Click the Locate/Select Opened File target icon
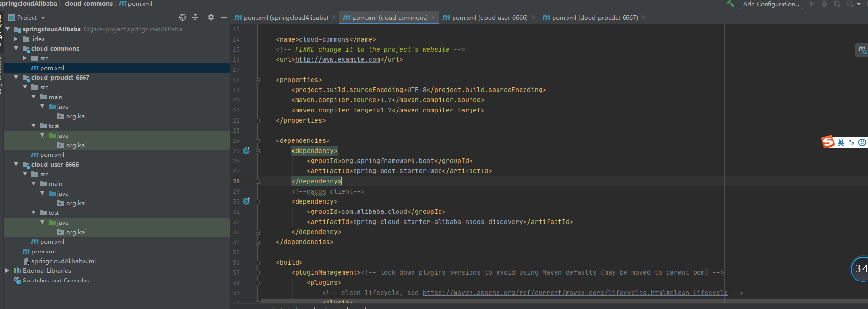The height and width of the screenshot is (309, 868). click(x=183, y=17)
